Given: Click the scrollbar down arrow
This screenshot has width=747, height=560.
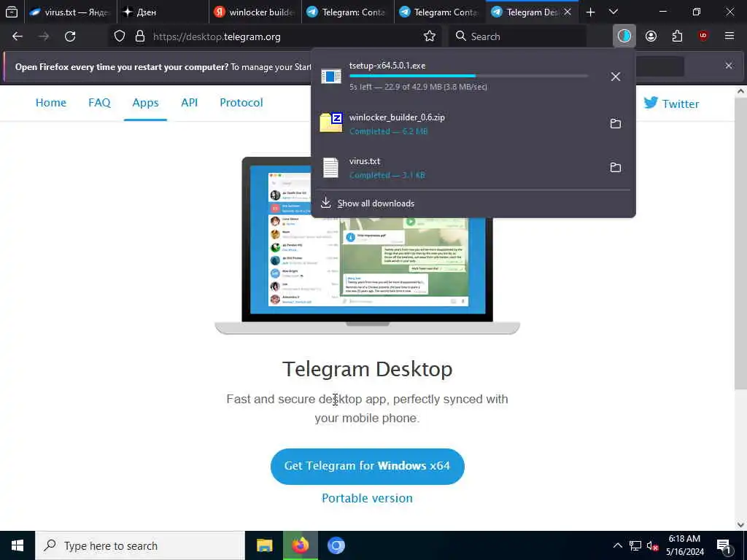Looking at the screenshot, I should click(741, 525).
